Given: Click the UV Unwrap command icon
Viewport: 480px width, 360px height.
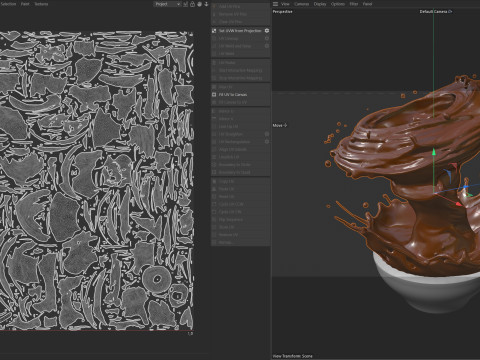Looking at the screenshot, I should 214,39.
